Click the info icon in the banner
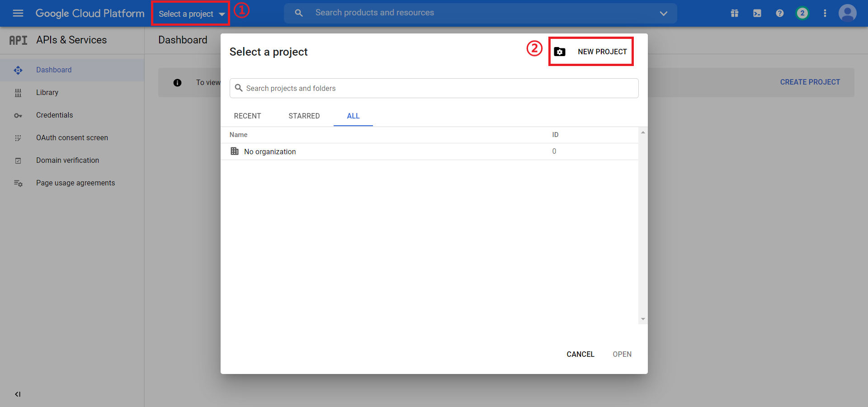868x407 pixels. 177,83
